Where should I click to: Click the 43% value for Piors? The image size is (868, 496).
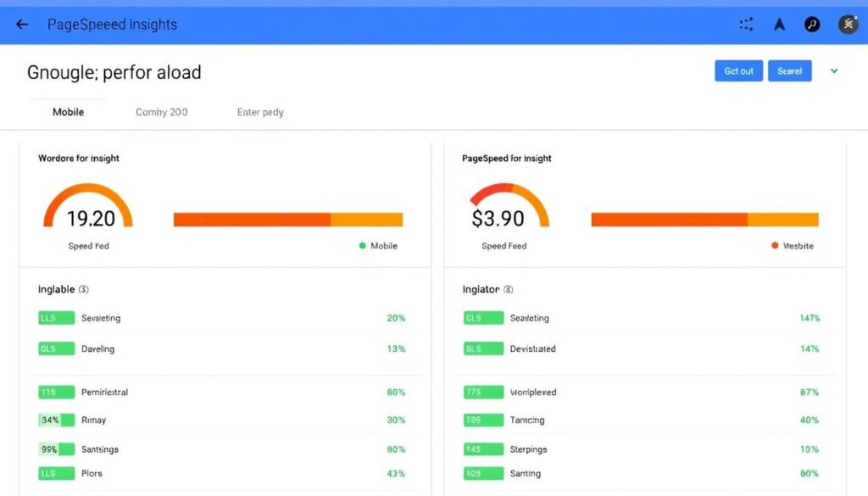[x=396, y=473]
